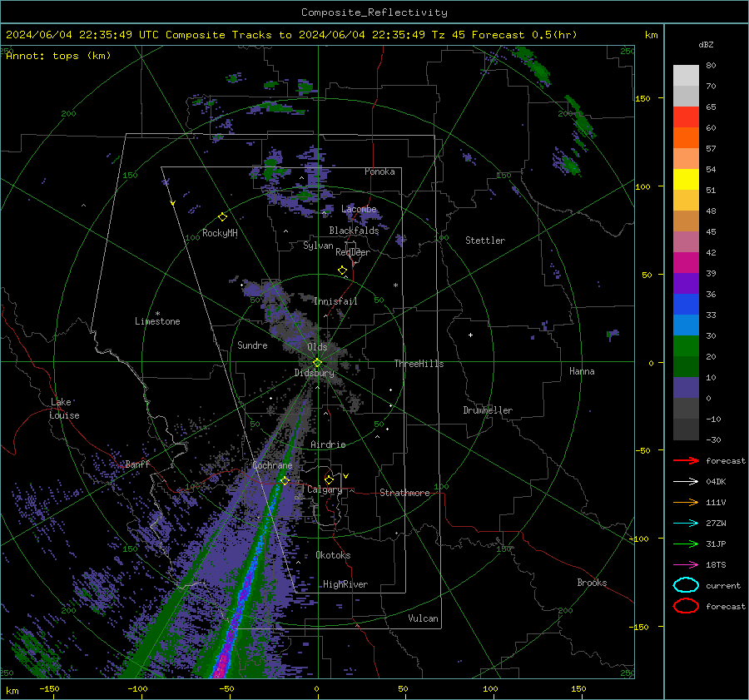749x700 pixels.
Task: Select the 'Sundre' map label
Action: (252, 345)
